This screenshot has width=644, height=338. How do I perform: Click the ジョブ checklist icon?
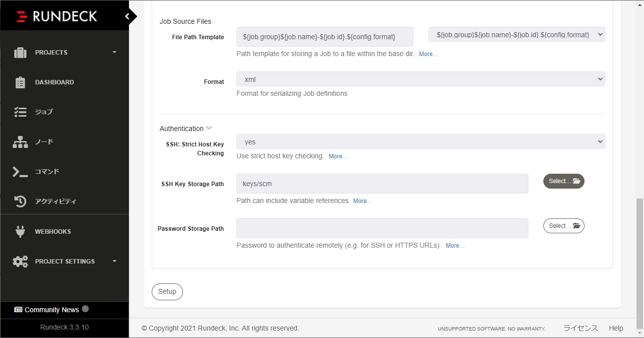[x=20, y=112]
